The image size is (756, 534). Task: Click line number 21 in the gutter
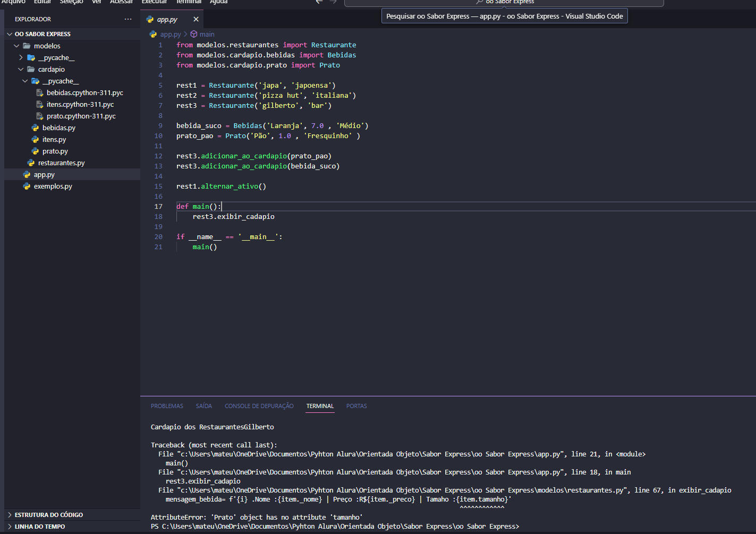(x=158, y=247)
